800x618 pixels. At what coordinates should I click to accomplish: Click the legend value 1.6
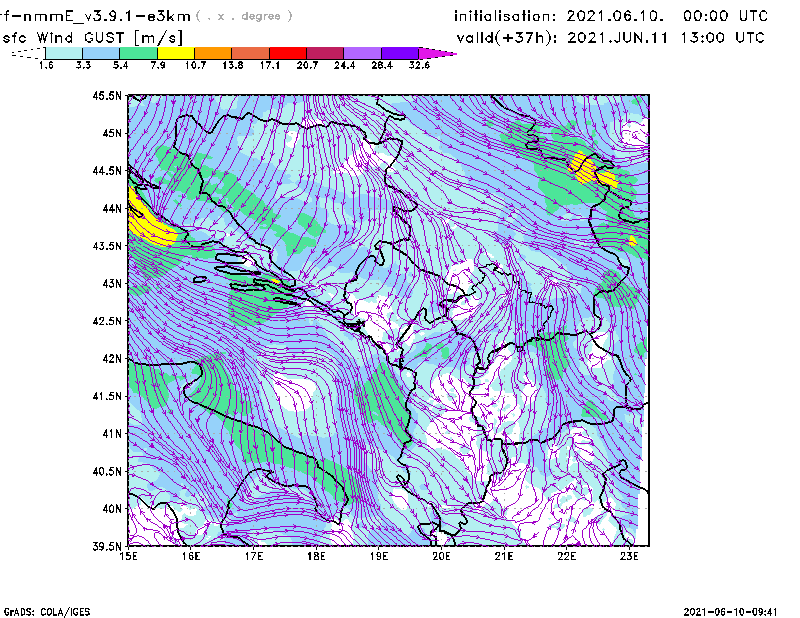click(x=46, y=65)
